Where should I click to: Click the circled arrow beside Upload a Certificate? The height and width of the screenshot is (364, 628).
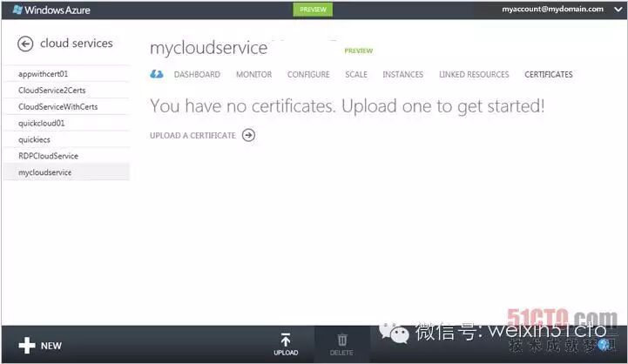pos(248,135)
